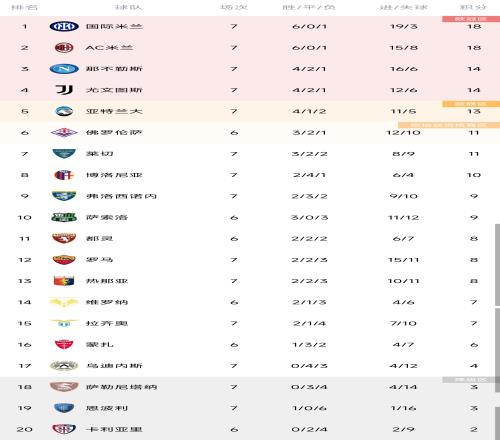The width and height of the screenshot is (500, 440).
Task: Click the Monza club crest
Action: 64,344
